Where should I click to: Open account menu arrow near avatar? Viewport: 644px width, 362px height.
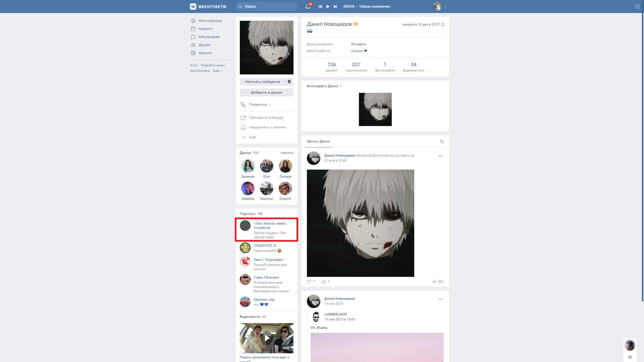(x=446, y=6)
